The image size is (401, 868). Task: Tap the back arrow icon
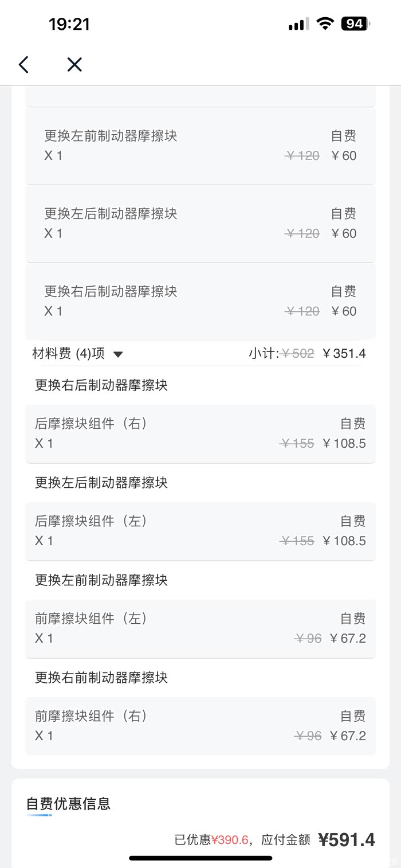tap(23, 65)
